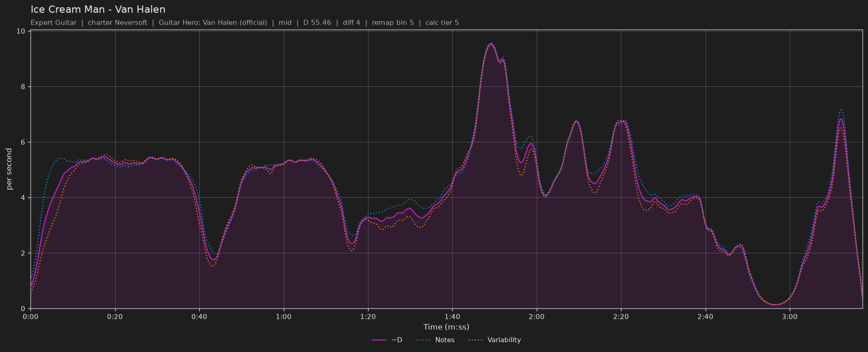This screenshot has width=868, height=352.
Task: Click the x-axis tick label "1:20"
Action: [x=368, y=317]
